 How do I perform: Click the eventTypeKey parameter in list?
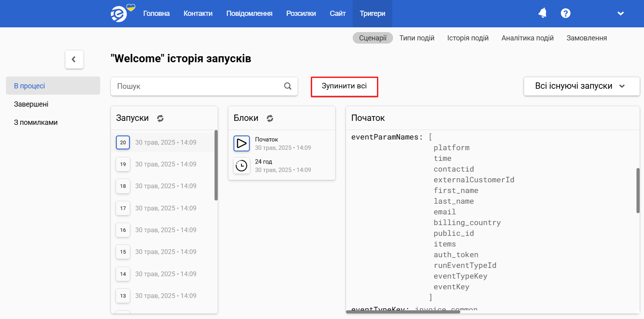460,276
